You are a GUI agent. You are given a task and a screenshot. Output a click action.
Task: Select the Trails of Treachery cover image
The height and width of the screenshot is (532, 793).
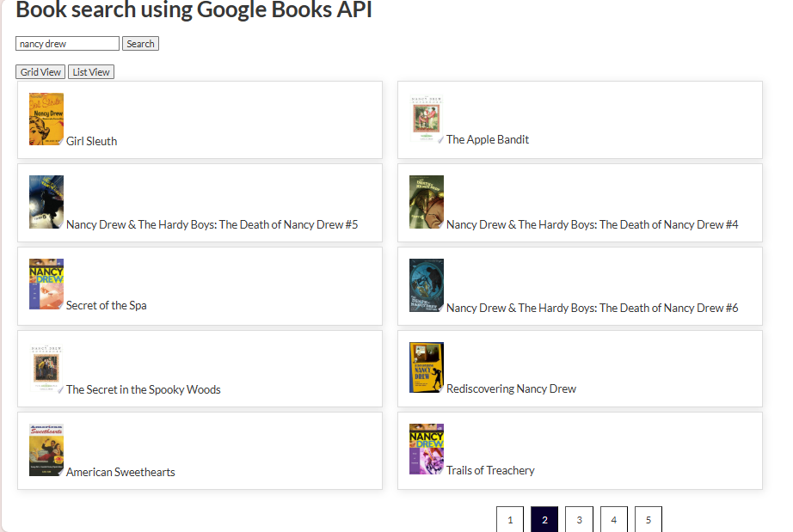point(426,448)
